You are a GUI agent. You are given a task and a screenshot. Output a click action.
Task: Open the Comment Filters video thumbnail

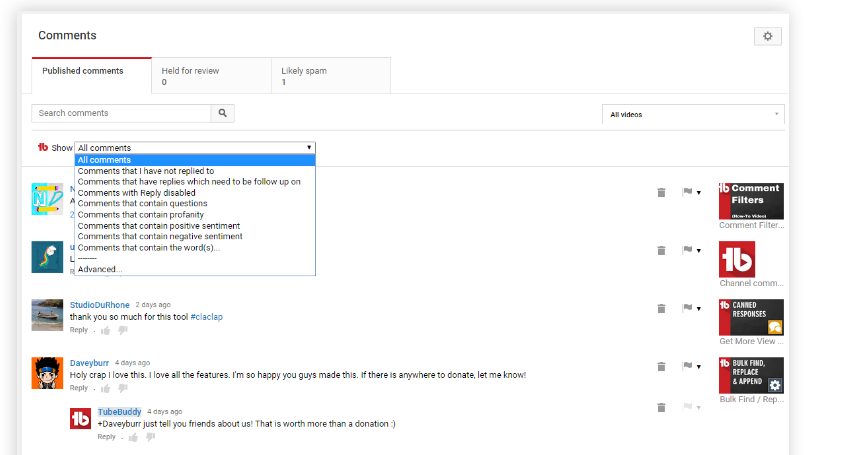coord(751,201)
